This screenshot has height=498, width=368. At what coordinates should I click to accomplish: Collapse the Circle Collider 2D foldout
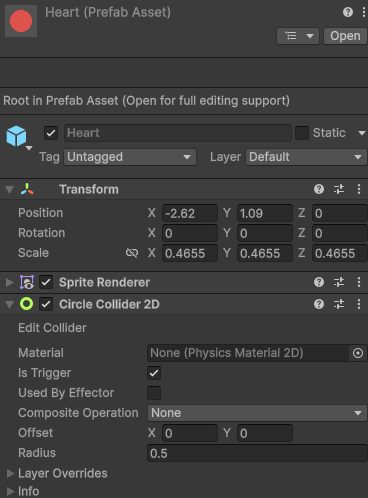pos(10,305)
